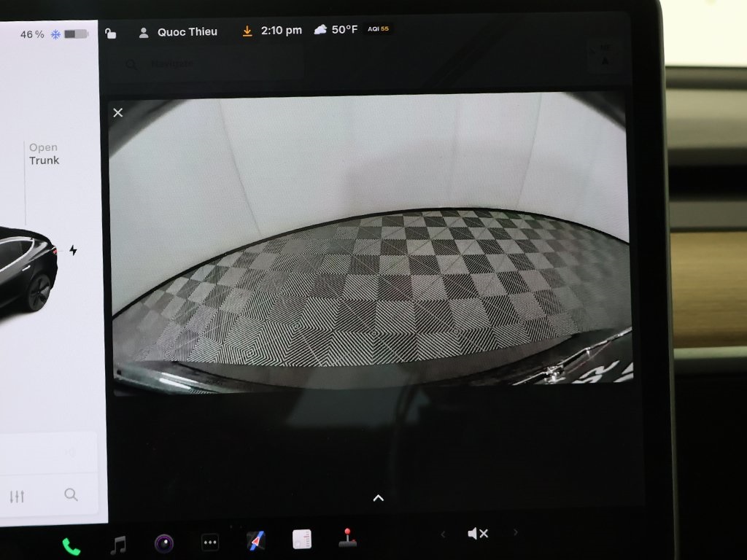Toggle the car lock icon
Viewport: 747px width, 560px height.
pyautogui.click(x=111, y=34)
